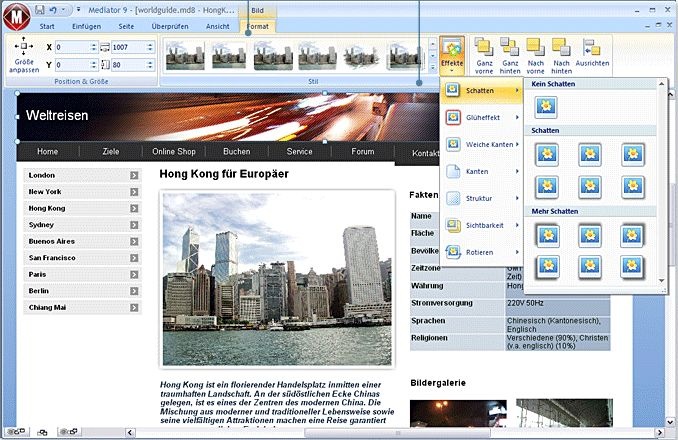This screenshot has height=440, width=678.
Task: Click the Buenos Aires arrow button
Action: click(x=134, y=242)
